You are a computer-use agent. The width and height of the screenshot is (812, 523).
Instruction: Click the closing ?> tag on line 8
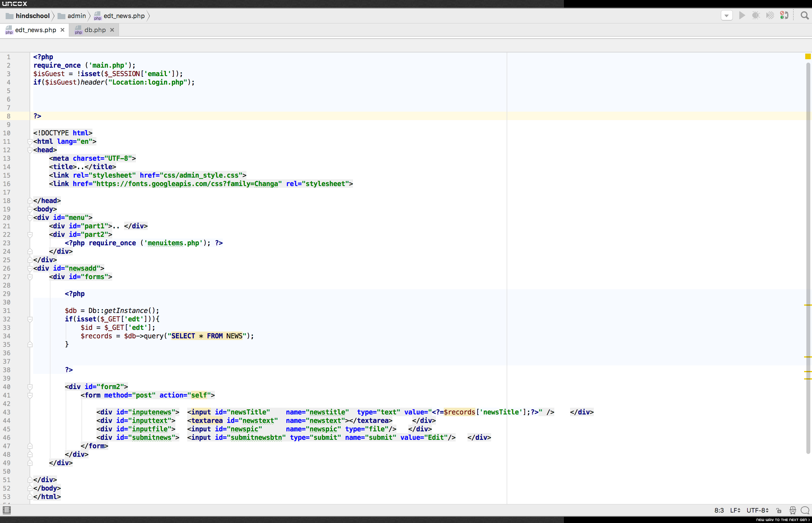(x=37, y=116)
